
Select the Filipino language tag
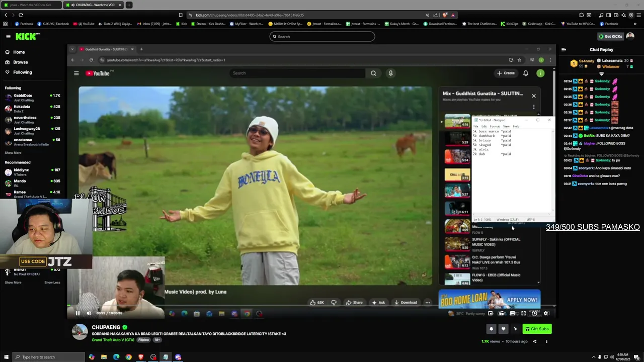pyautogui.click(x=144, y=340)
